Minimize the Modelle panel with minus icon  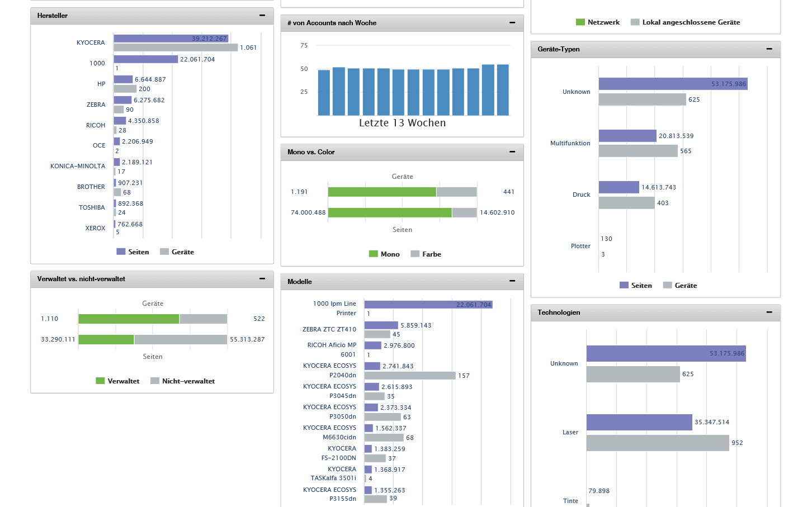pos(512,281)
